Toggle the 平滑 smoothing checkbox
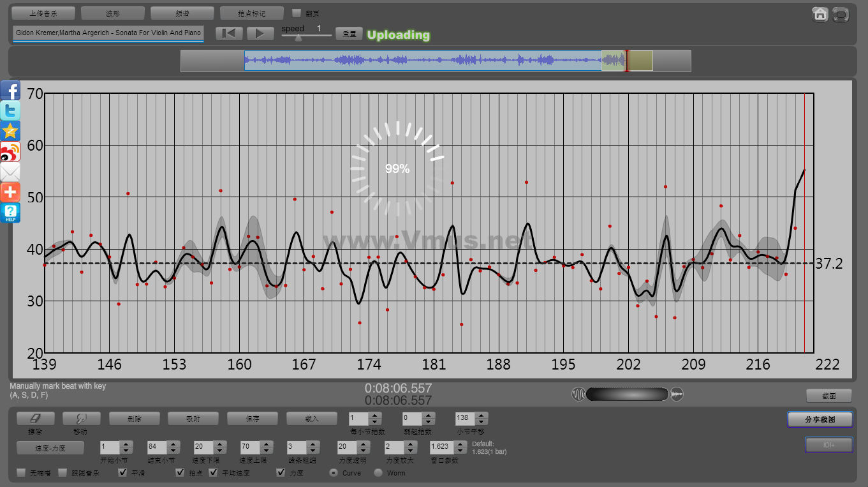The image size is (868, 487). coord(123,473)
